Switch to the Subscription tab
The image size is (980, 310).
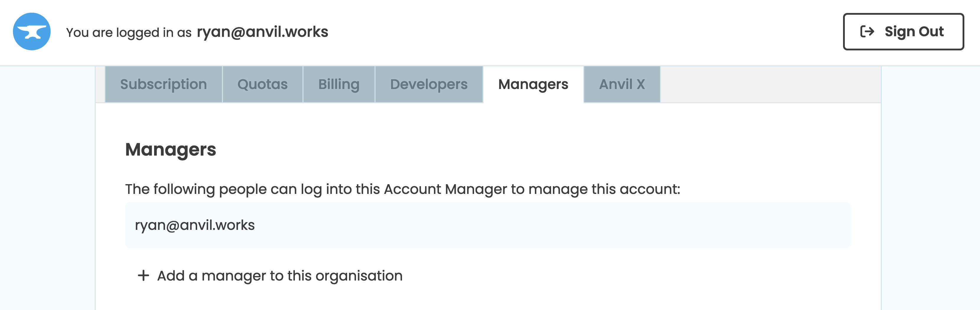[163, 84]
